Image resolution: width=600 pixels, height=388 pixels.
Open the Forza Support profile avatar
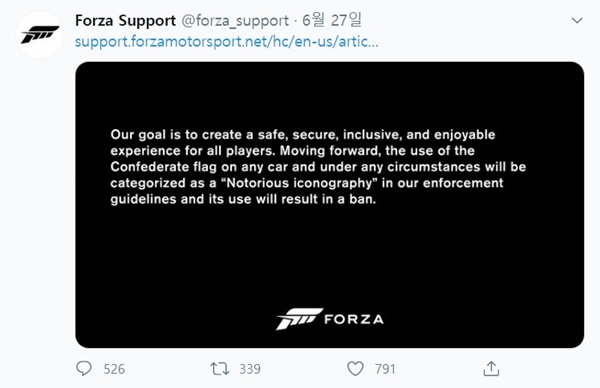pos(40,35)
